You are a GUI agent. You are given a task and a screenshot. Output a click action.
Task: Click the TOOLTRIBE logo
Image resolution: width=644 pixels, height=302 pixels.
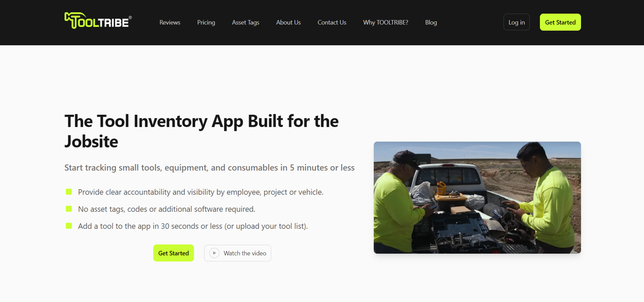pyautogui.click(x=98, y=21)
